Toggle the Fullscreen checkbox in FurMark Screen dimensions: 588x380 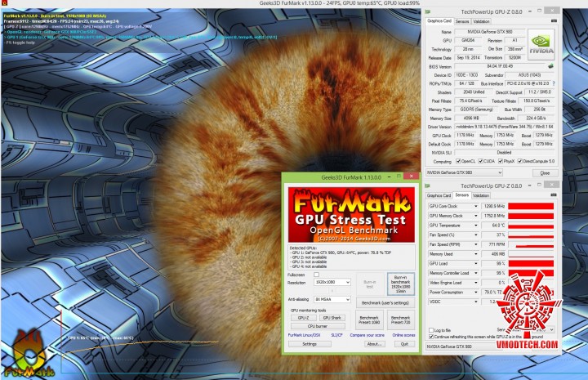coord(317,275)
